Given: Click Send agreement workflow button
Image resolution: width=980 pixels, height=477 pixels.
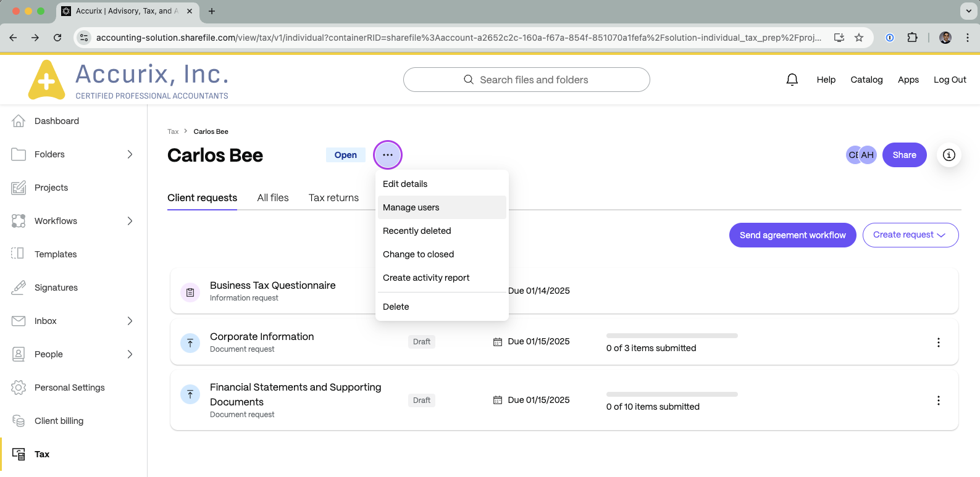Looking at the screenshot, I should coord(793,235).
